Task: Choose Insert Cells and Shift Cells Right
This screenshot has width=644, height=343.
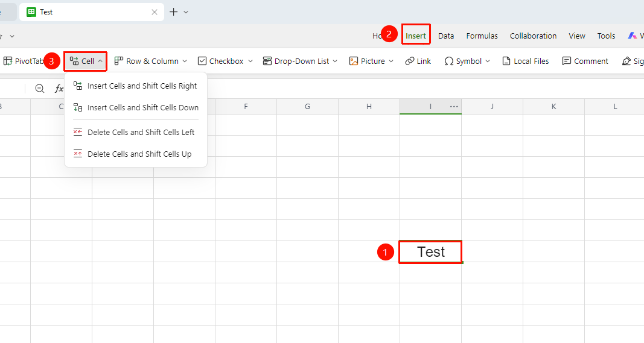Action: point(136,86)
